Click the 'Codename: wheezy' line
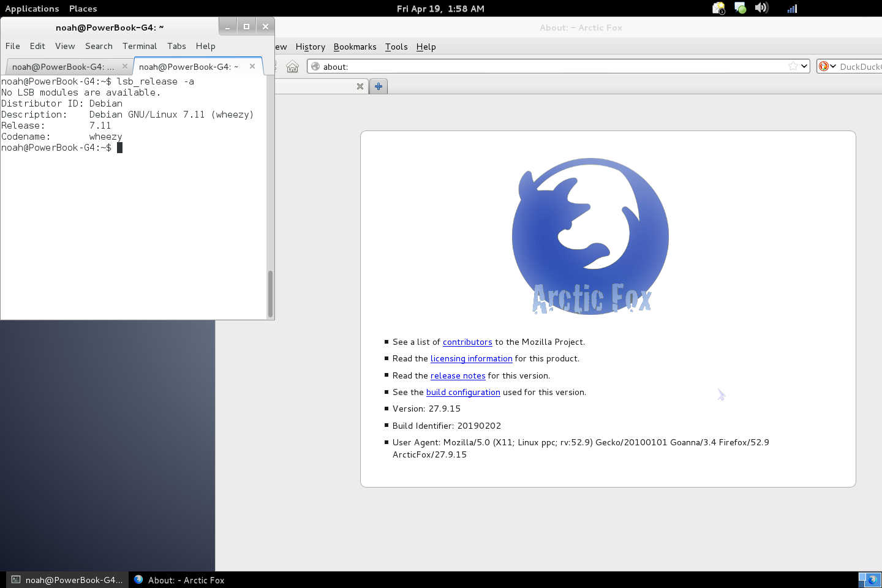This screenshot has height=588, width=882. 62,137
